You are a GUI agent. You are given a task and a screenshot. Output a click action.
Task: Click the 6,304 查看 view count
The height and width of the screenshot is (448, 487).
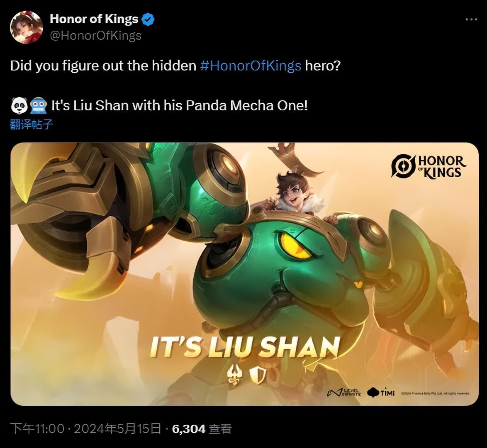click(202, 429)
